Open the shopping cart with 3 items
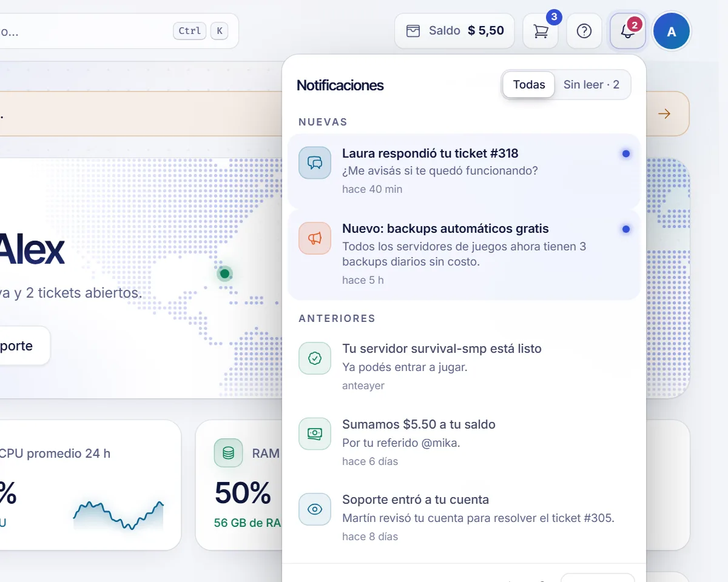 pyautogui.click(x=541, y=31)
